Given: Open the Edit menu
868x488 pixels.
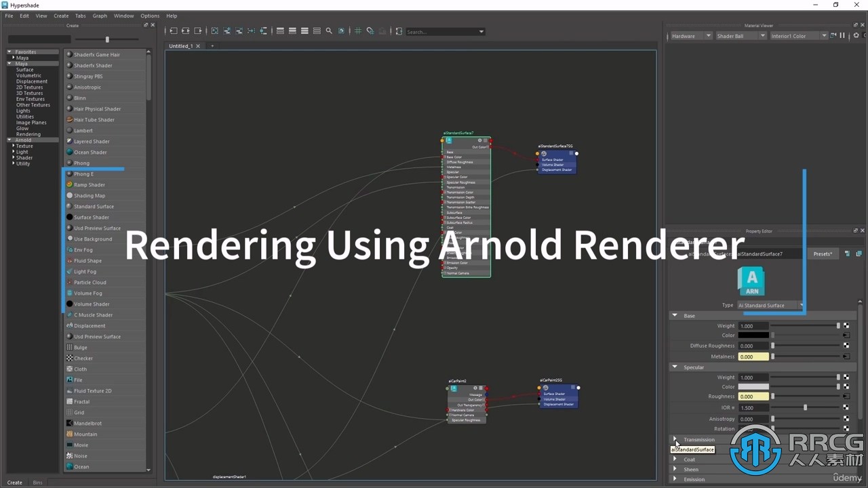Looking at the screenshot, I should (24, 16).
